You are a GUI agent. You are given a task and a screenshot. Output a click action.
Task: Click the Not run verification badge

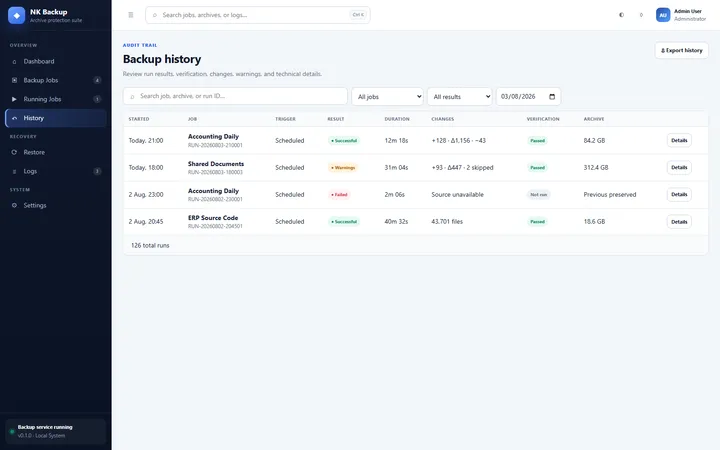click(539, 195)
